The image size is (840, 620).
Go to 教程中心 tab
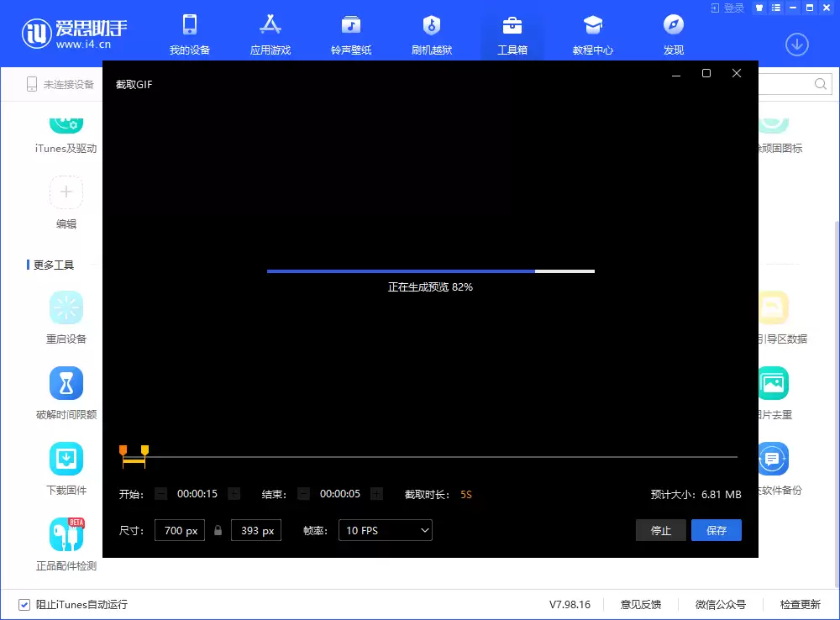[x=592, y=34]
